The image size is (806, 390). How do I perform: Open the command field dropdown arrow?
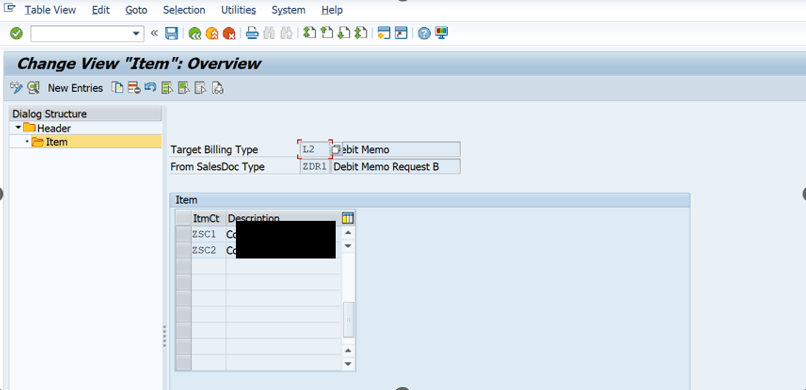pos(136,33)
